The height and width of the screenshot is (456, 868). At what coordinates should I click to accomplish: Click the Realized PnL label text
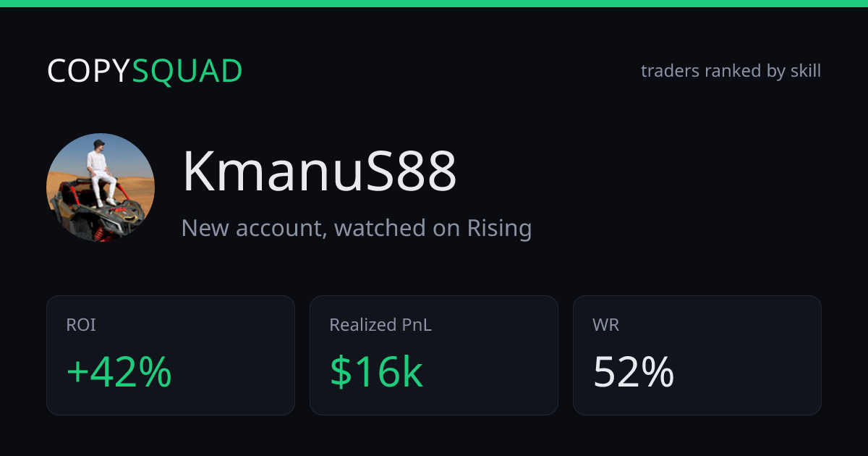coord(380,325)
